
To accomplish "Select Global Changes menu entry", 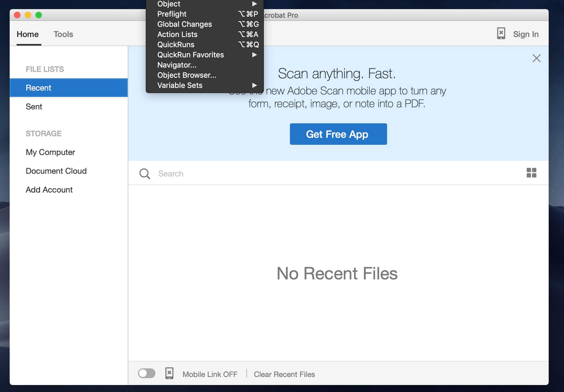I will pyautogui.click(x=205, y=24).
